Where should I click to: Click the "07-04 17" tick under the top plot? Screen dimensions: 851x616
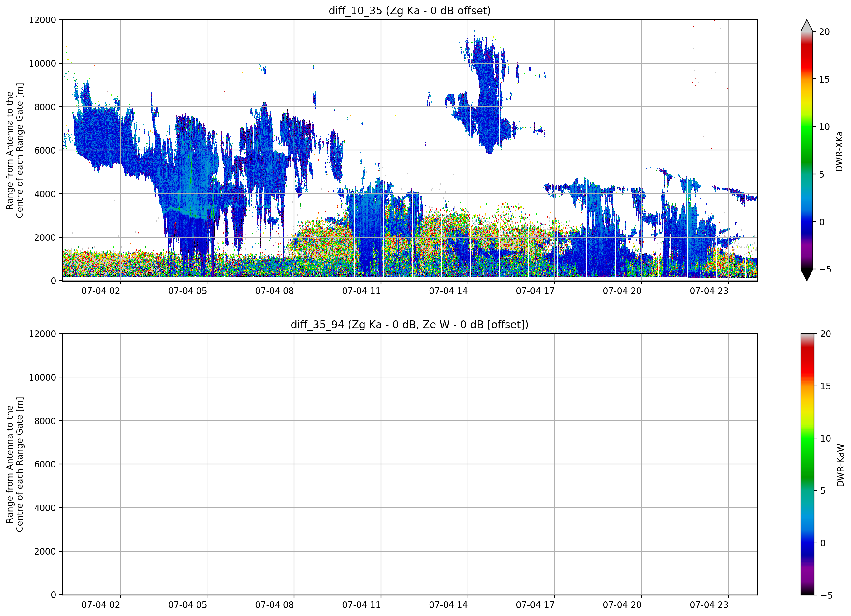[535, 291]
